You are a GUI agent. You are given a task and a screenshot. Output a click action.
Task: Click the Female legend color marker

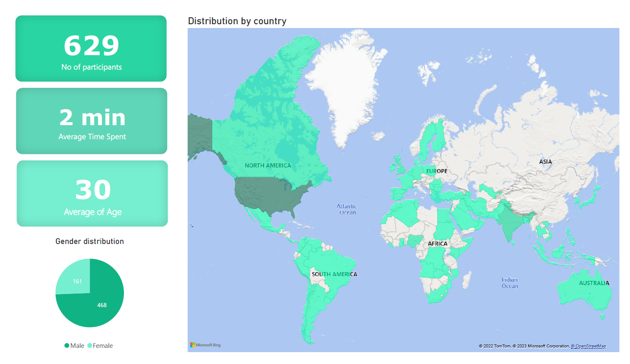90,346
